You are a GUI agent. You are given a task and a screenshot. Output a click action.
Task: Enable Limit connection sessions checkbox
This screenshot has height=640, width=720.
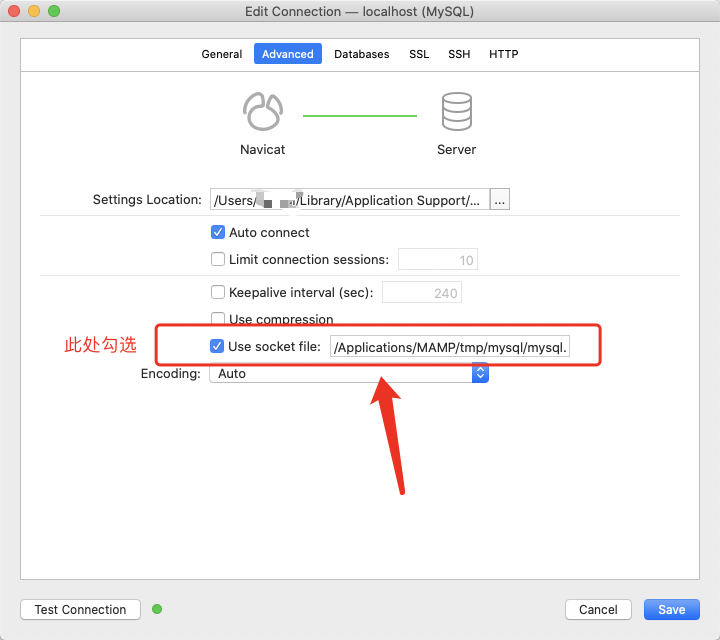coord(218,259)
